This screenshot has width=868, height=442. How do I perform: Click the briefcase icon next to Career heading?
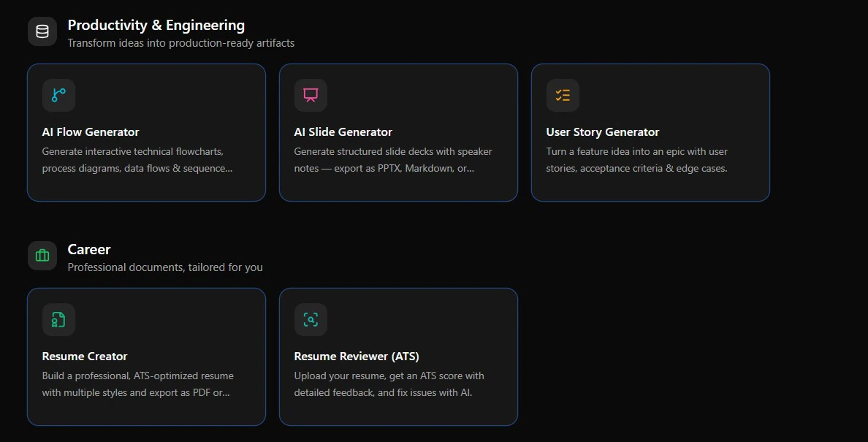tap(42, 255)
